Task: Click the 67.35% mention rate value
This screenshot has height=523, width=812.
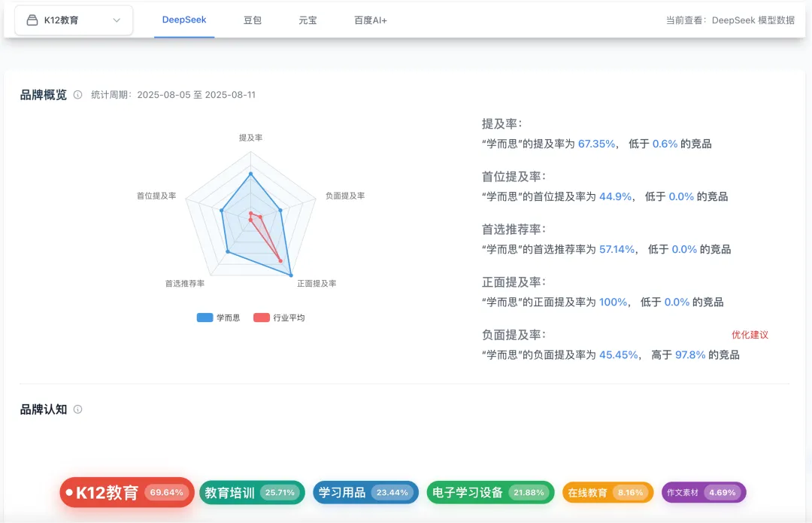Action: (596, 144)
